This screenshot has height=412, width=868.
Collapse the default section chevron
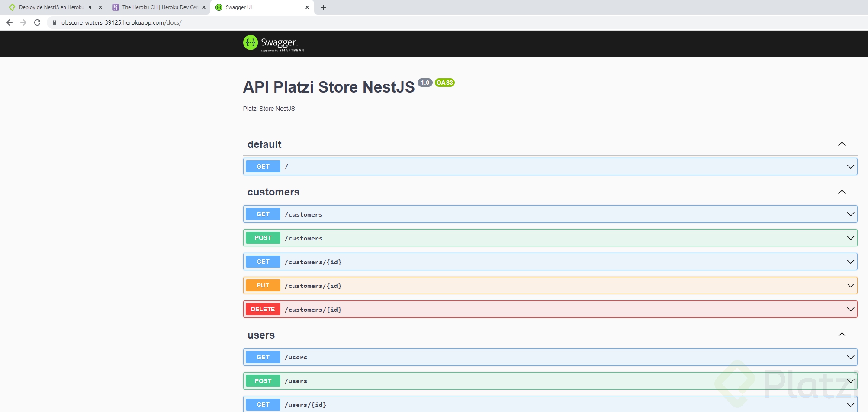point(842,144)
